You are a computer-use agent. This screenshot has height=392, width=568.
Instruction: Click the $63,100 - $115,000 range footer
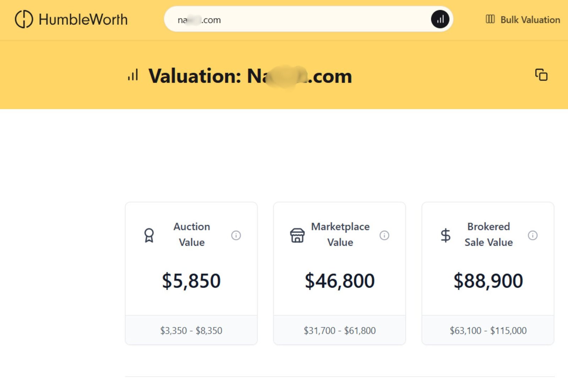pos(488,330)
